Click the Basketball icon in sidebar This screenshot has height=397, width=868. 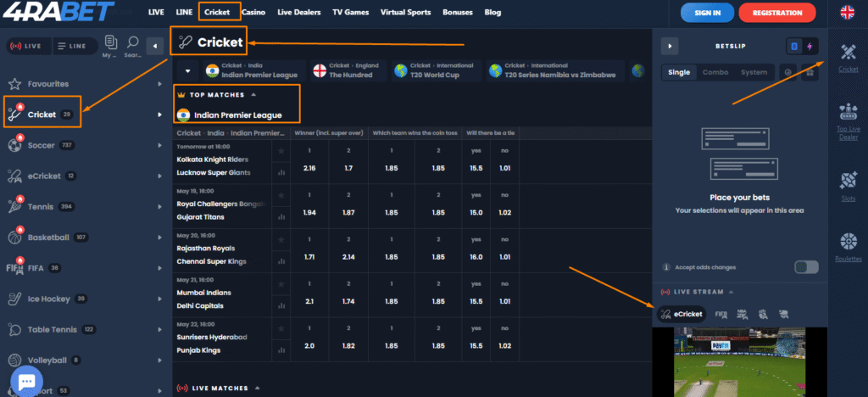pos(15,238)
